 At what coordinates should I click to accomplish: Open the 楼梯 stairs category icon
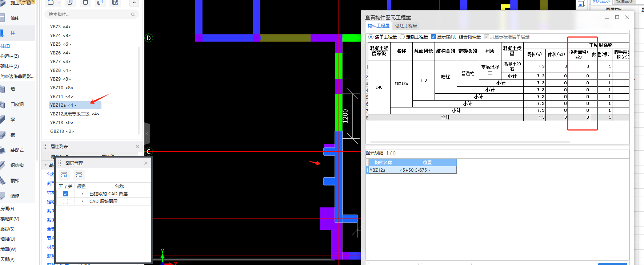pos(3,180)
